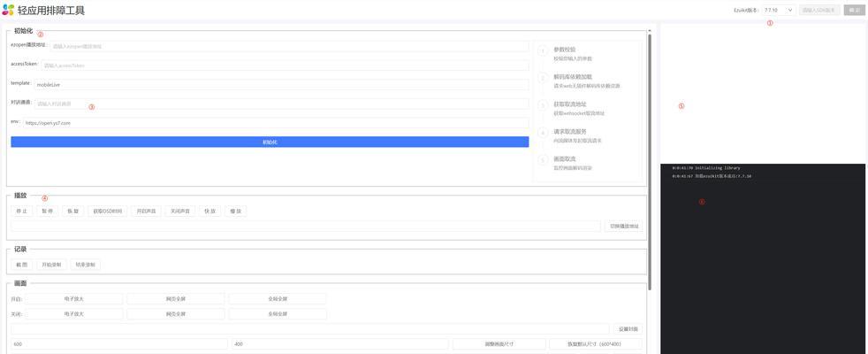The image size is (868, 354).
Task: Click the 切换播放地址 button
Action: [623, 226]
